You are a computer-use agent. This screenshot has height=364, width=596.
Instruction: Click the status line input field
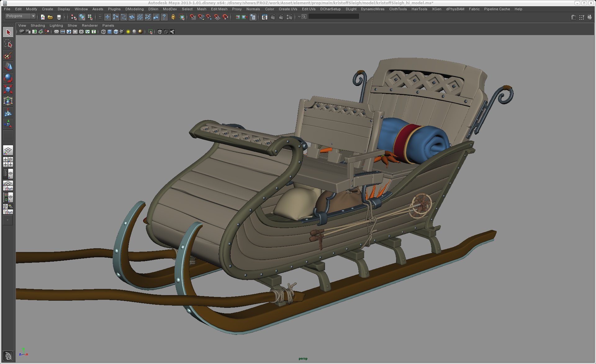point(334,16)
